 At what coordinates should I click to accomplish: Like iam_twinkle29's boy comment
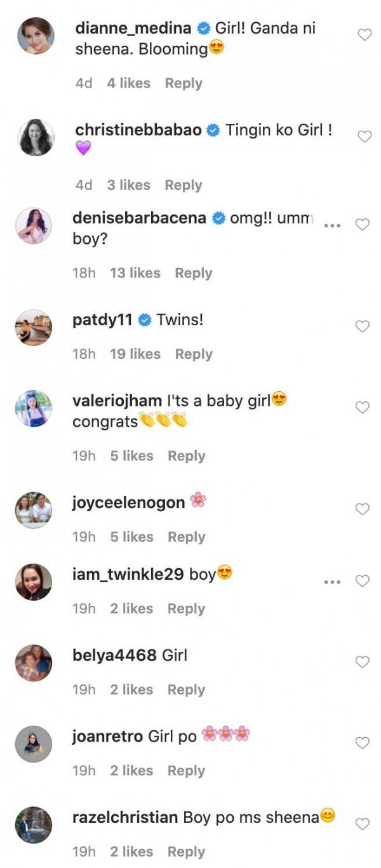point(362,581)
